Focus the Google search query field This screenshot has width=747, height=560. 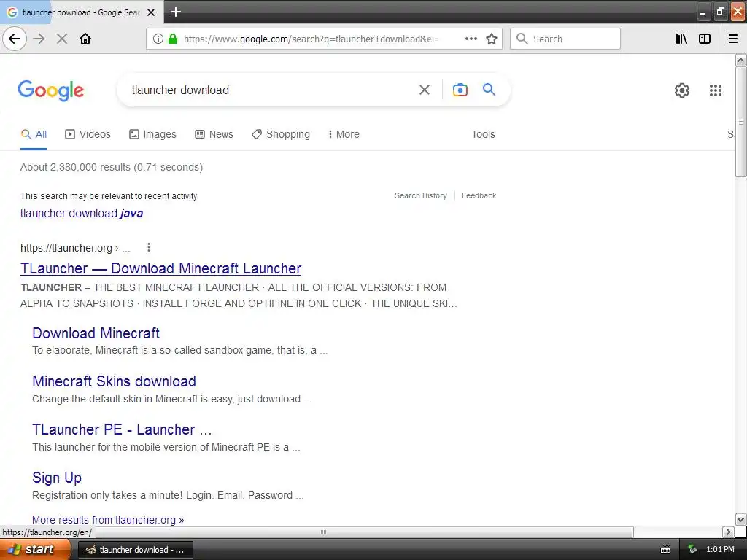click(271, 90)
